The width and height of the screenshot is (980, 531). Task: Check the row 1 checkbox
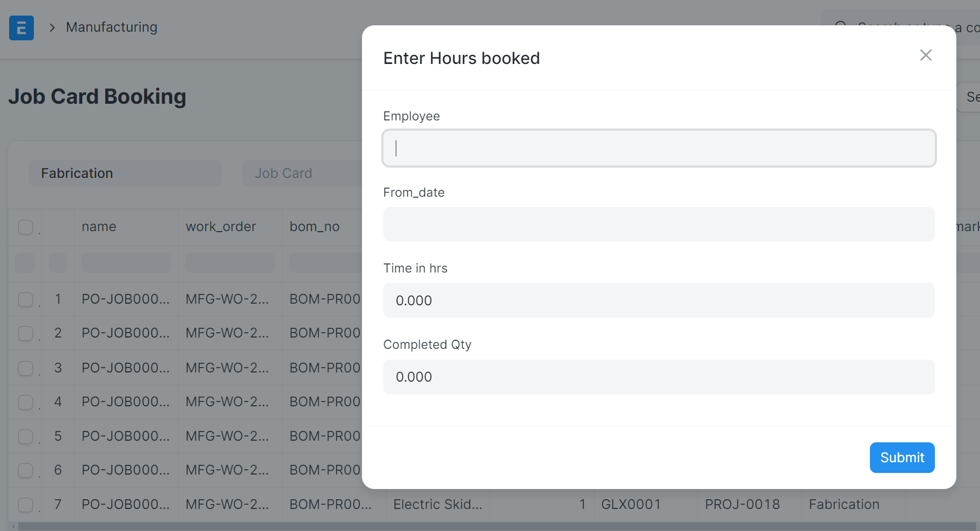pos(26,299)
